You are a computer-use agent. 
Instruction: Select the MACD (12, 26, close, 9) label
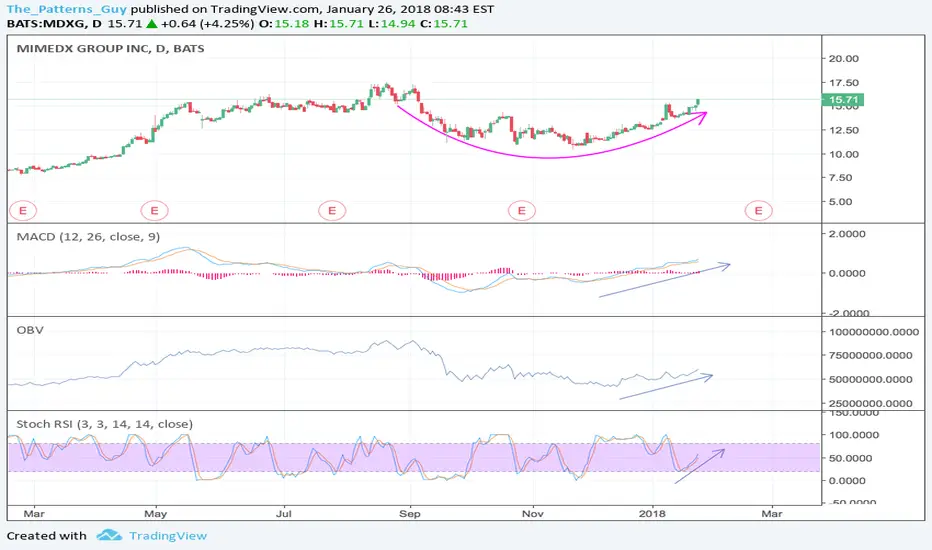[x=88, y=237]
